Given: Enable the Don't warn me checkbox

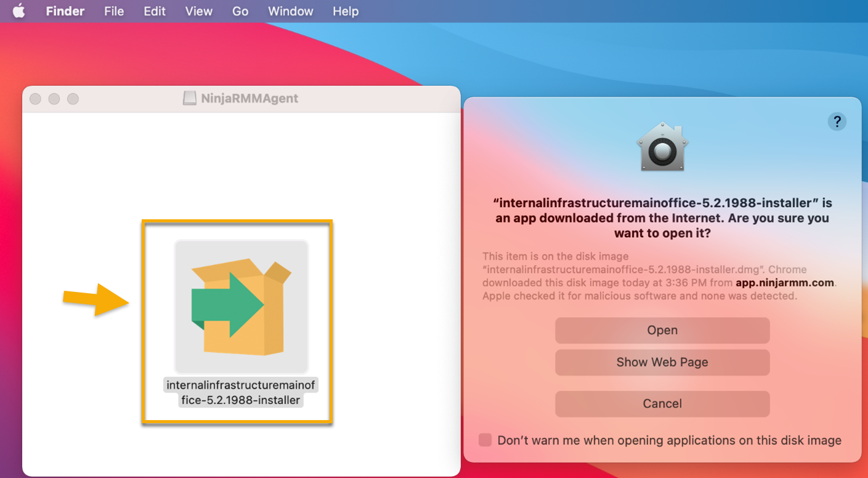Looking at the screenshot, I should tap(485, 440).
